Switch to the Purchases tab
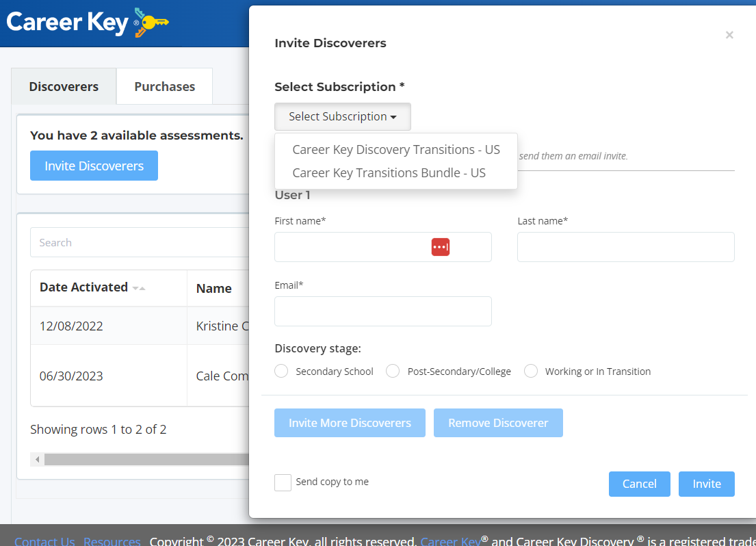756x546 pixels. pos(164,86)
